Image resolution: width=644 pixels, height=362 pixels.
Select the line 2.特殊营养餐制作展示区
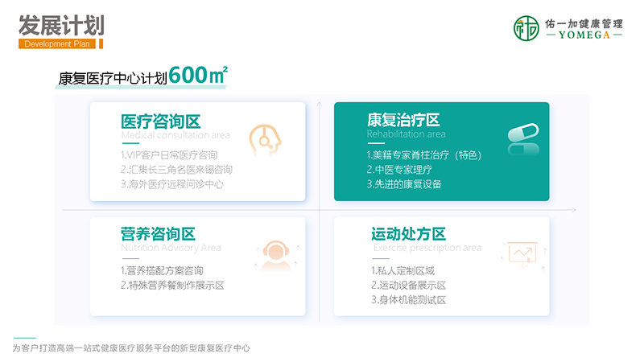pyautogui.click(x=172, y=285)
